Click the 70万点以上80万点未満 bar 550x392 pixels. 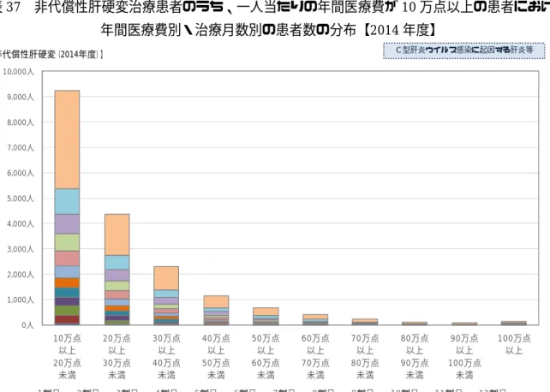(365, 322)
